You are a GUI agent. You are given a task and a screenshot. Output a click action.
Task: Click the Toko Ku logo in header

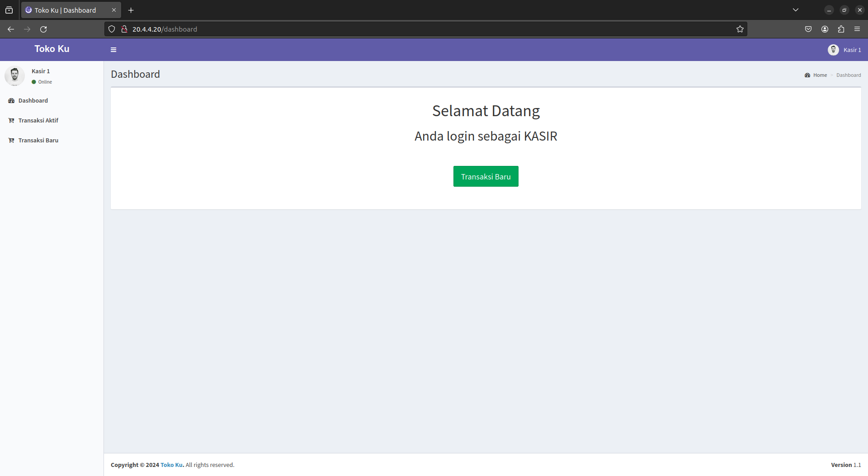(x=52, y=49)
